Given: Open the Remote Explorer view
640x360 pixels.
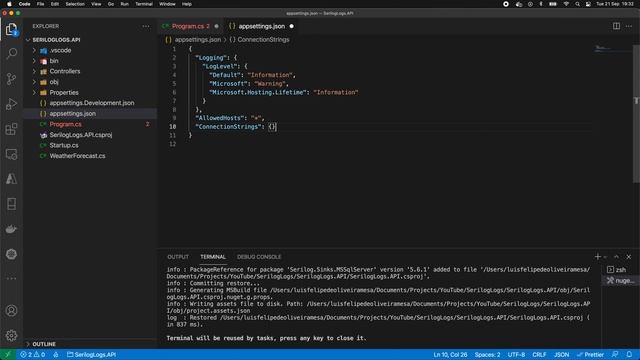Looking at the screenshot, I should [x=11, y=154].
